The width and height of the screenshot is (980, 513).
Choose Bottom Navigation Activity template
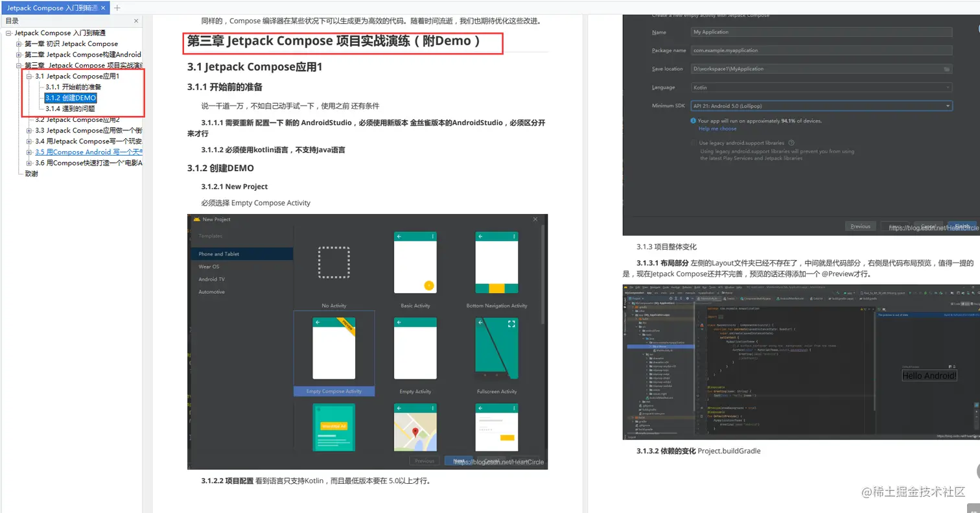tap(496, 263)
